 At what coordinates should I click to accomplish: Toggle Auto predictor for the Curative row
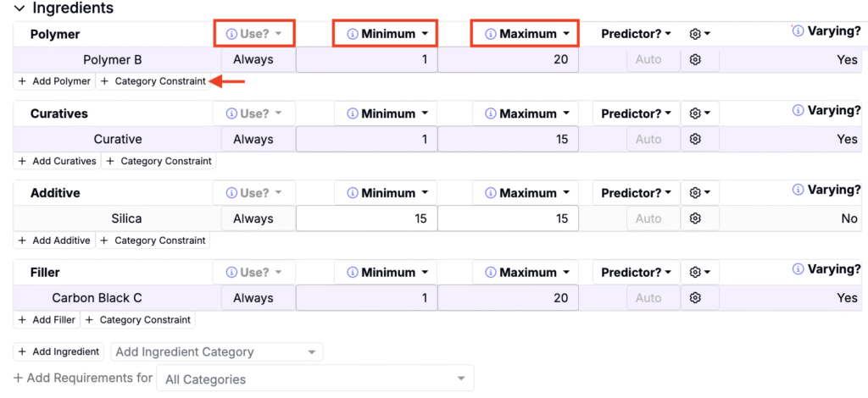(x=648, y=139)
